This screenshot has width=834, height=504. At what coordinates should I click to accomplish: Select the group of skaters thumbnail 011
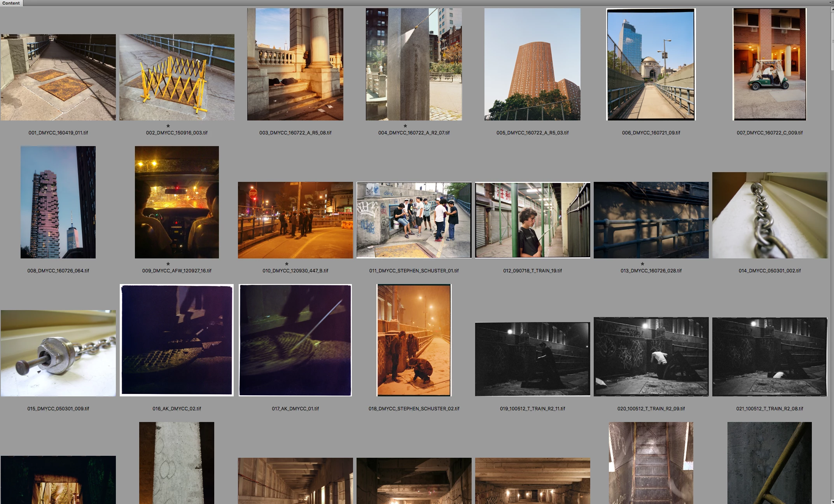tap(414, 220)
